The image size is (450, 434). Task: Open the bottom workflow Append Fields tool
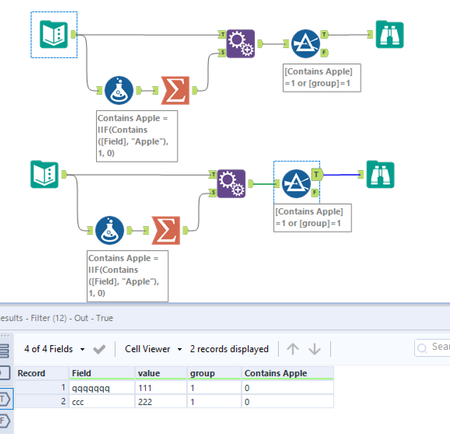pyautogui.click(x=231, y=184)
